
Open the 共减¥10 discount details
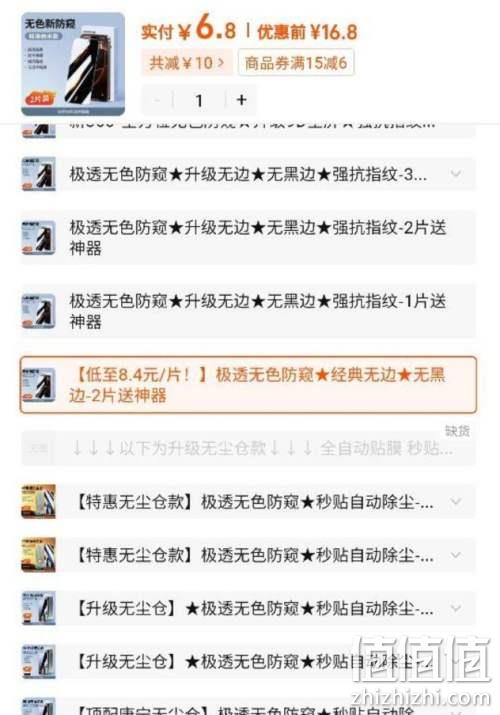click(x=187, y=63)
